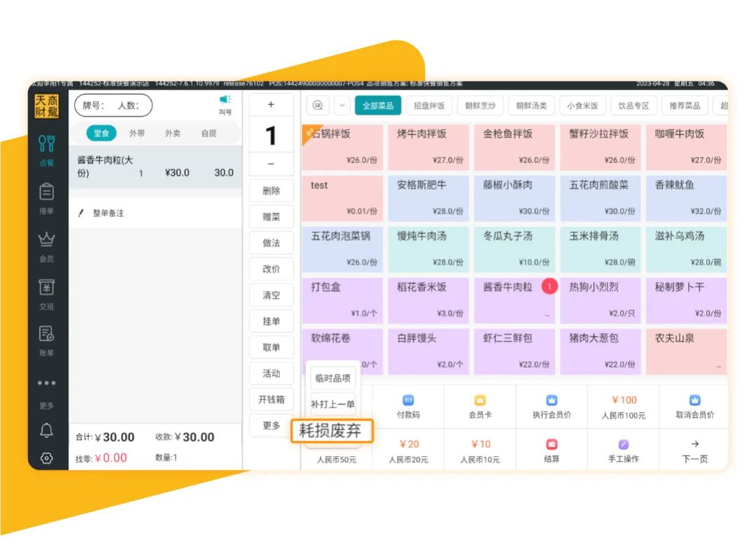756x559 pixels.
Task: Open the 点餐 ordering sidebar icon
Action: point(47,148)
